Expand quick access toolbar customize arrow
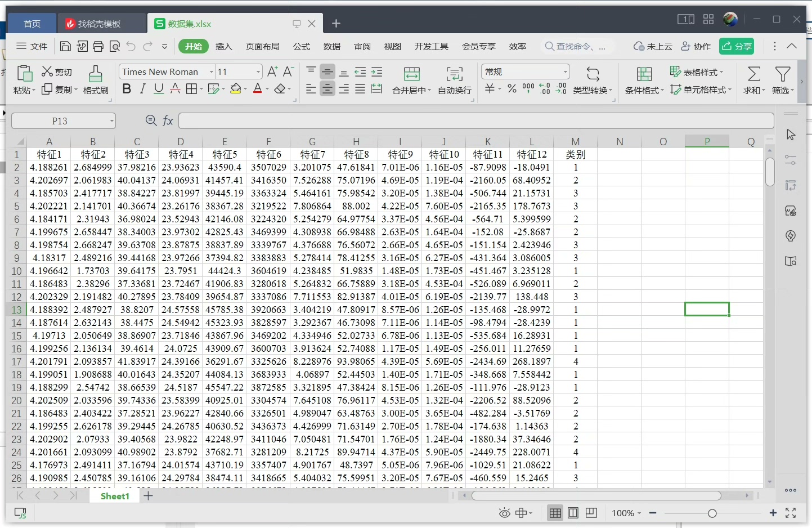Screen dimensions: 812x528 (x=164, y=46)
